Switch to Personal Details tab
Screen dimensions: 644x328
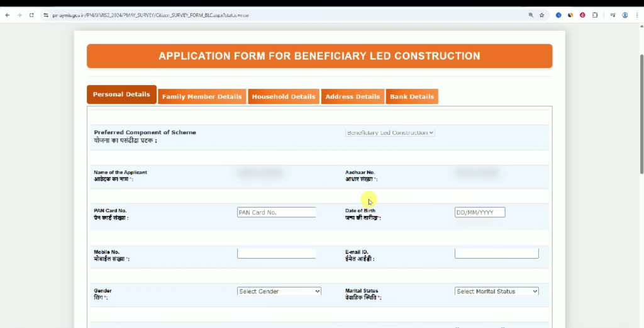[x=121, y=94]
